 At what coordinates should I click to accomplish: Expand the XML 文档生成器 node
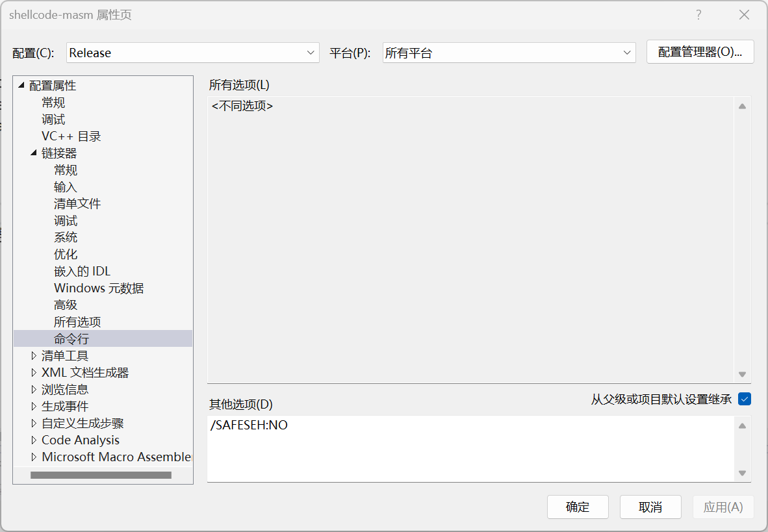click(x=34, y=373)
